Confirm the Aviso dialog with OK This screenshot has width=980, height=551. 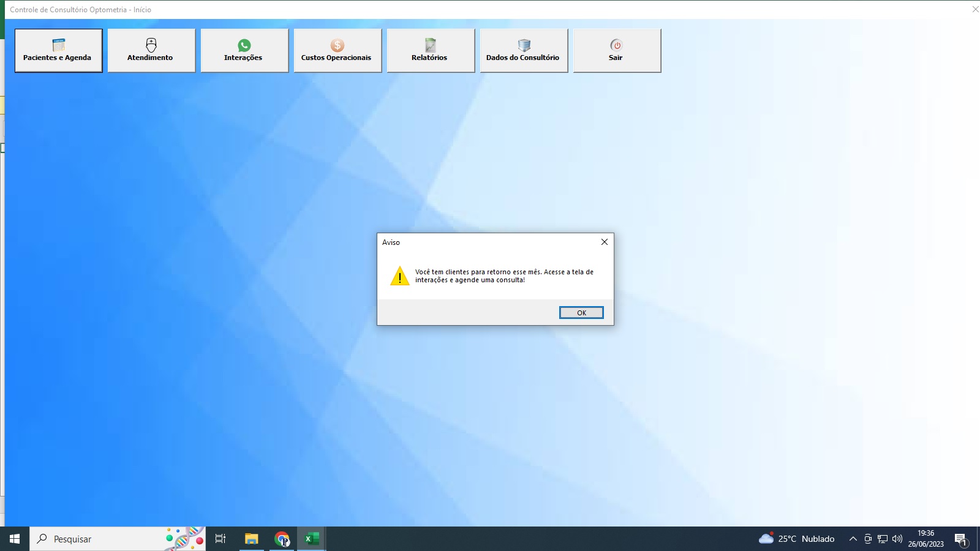pyautogui.click(x=581, y=313)
